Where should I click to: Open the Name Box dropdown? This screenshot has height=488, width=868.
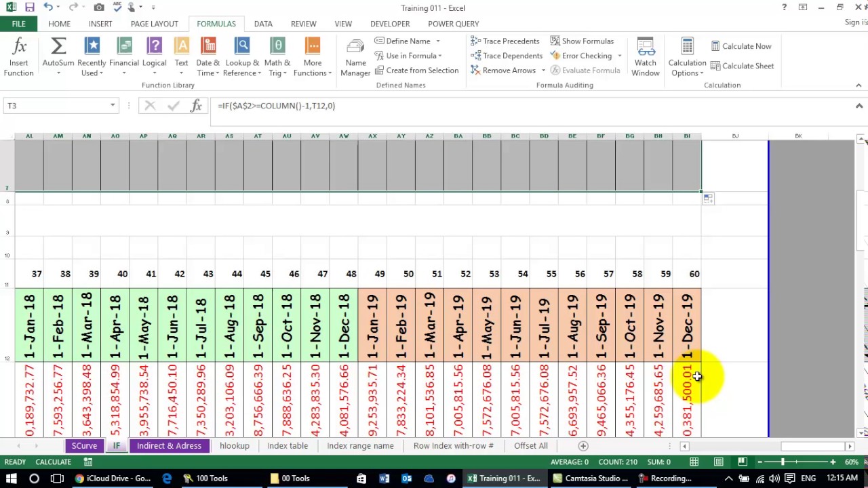tap(113, 106)
